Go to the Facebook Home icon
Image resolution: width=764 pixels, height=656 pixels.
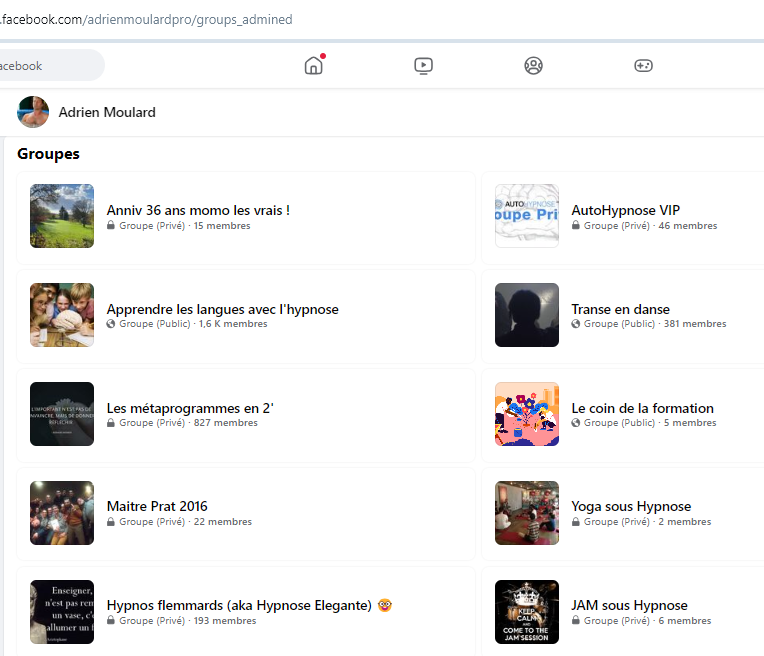pos(314,66)
